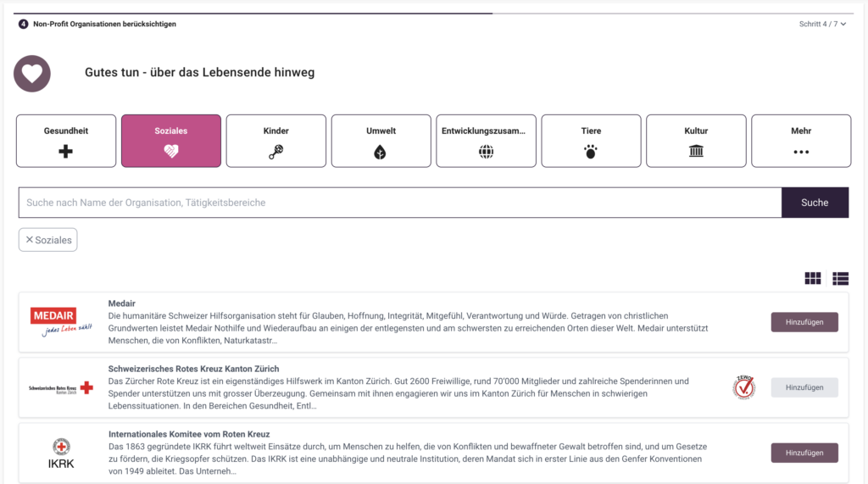
Task: Open the Mehr categories tile
Action: point(801,141)
